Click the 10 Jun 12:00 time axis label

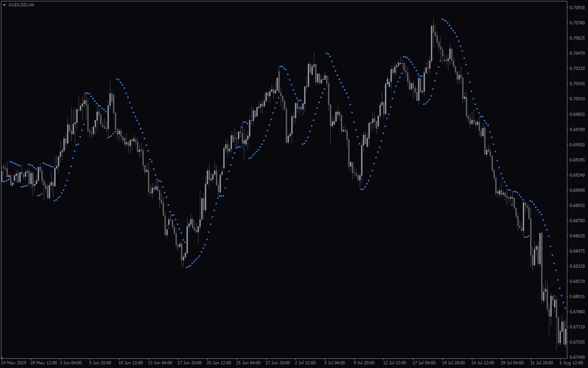point(130,363)
